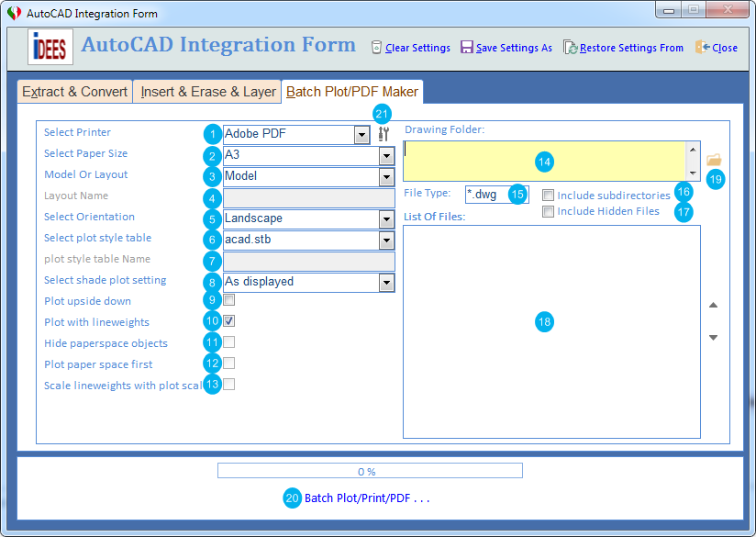Click the plot style table Name field
The height and width of the screenshot is (537, 756).
point(309,261)
